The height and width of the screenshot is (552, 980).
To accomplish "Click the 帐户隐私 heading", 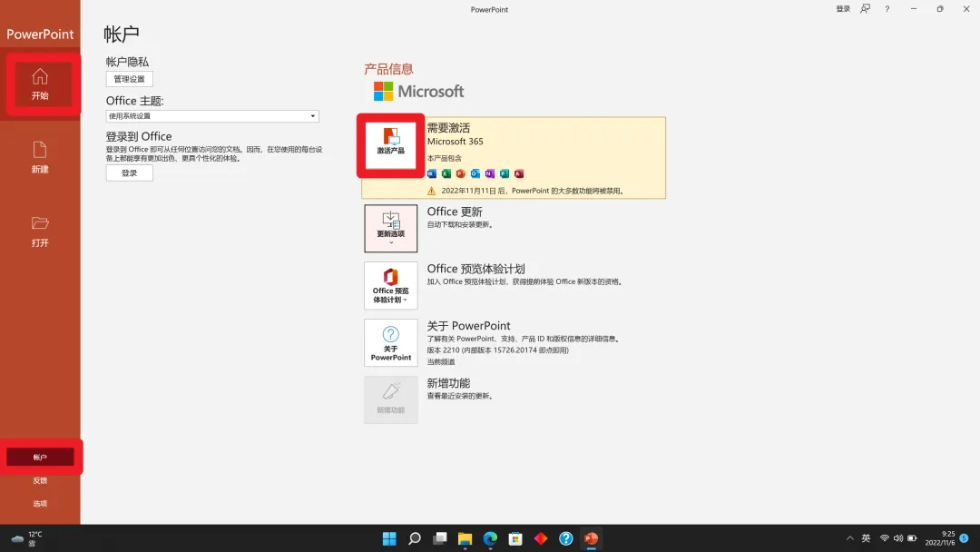I will (128, 62).
